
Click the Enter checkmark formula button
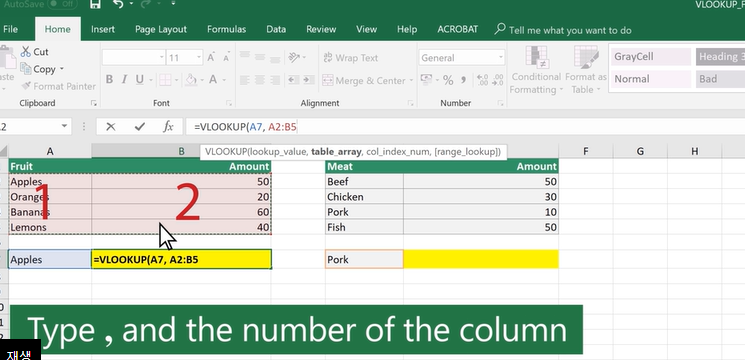(x=140, y=126)
